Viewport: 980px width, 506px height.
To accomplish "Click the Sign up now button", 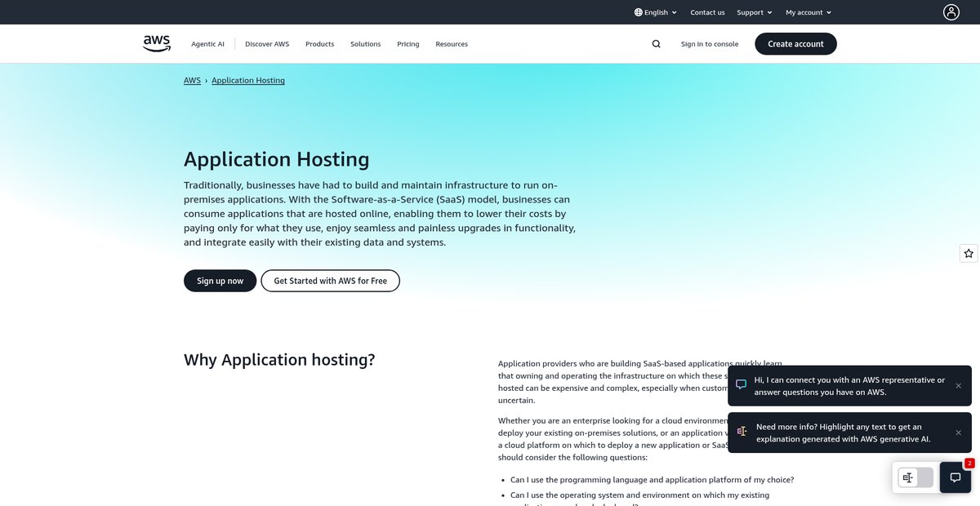I will coord(220,281).
